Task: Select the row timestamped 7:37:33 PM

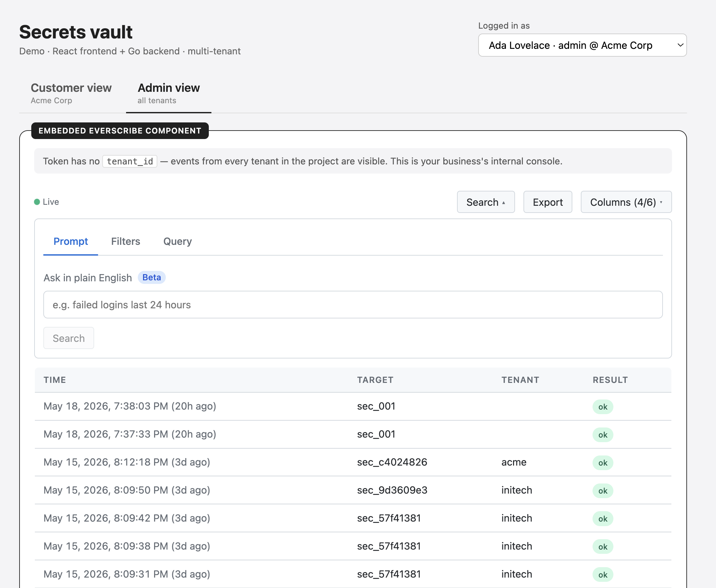Action: tap(353, 435)
